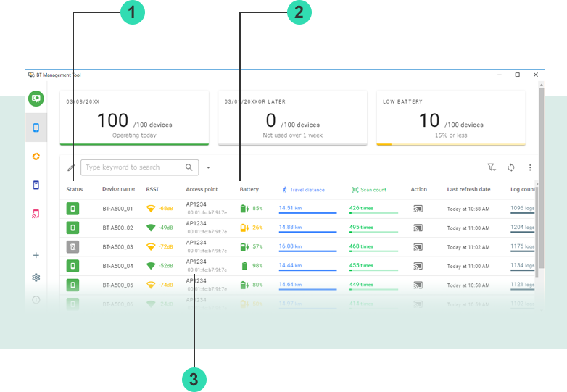Click the orange sync icon in the sidebar

coord(36,156)
